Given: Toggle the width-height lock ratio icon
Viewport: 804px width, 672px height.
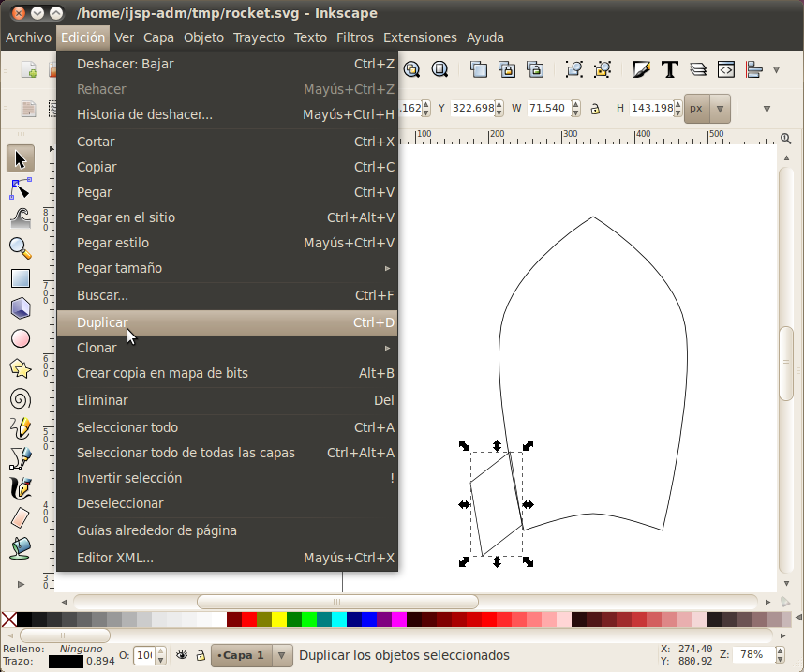Looking at the screenshot, I should coord(595,109).
